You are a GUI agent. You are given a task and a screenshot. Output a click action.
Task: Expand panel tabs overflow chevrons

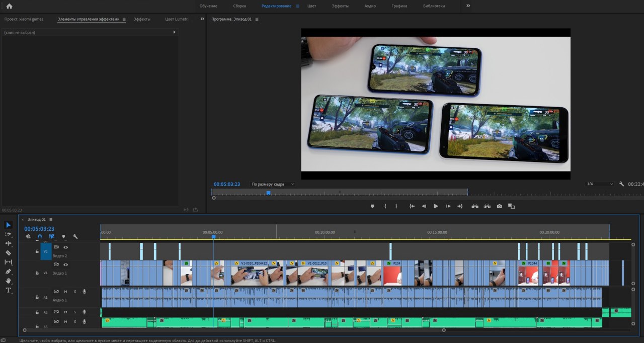click(202, 19)
